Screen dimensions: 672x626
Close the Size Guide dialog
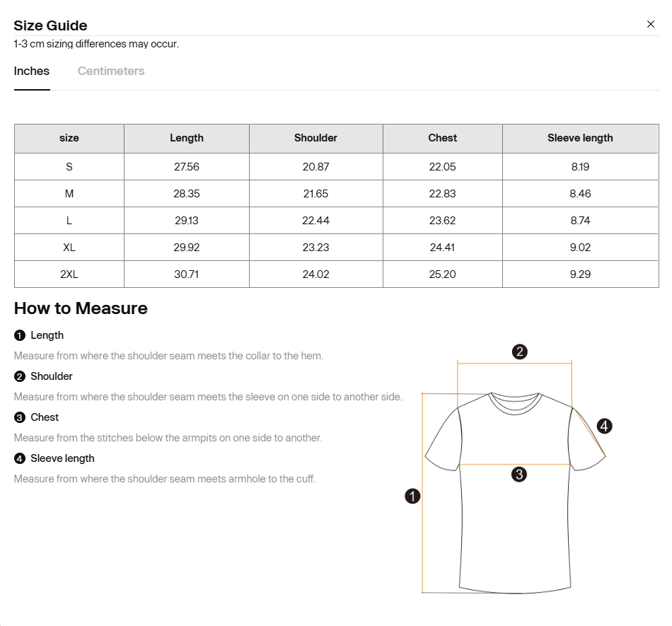[x=651, y=24]
